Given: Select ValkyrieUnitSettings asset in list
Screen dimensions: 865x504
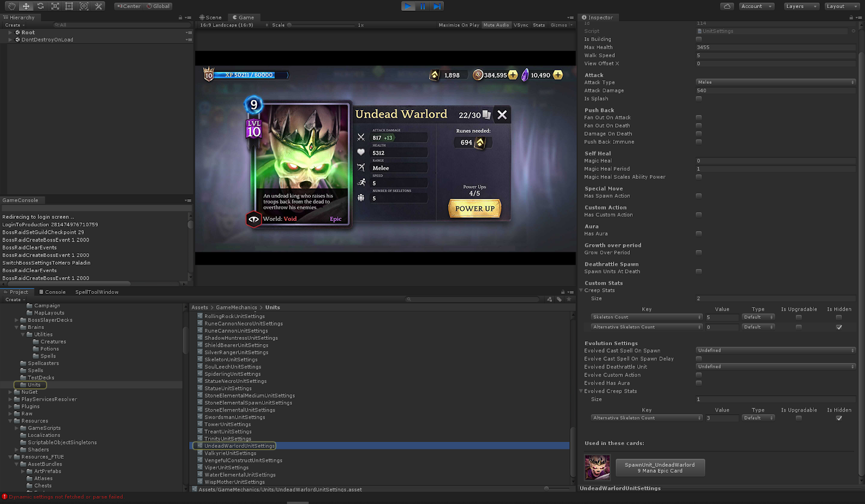Looking at the screenshot, I should pyautogui.click(x=230, y=453).
